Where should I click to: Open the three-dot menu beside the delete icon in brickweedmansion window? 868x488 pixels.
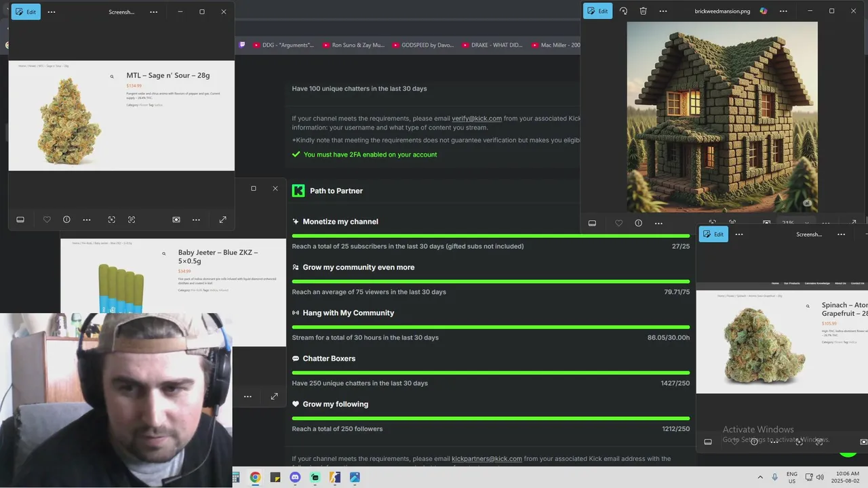click(663, 11)
